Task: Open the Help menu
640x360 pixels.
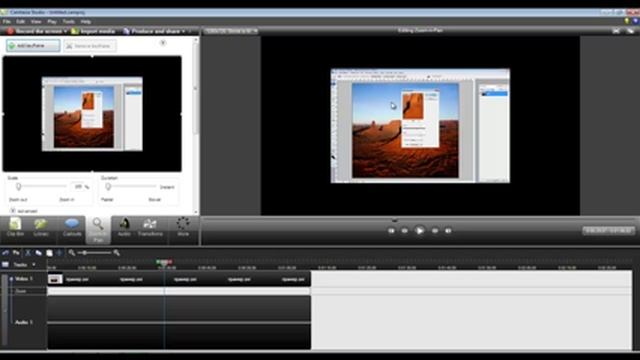Action: [86, 22]
